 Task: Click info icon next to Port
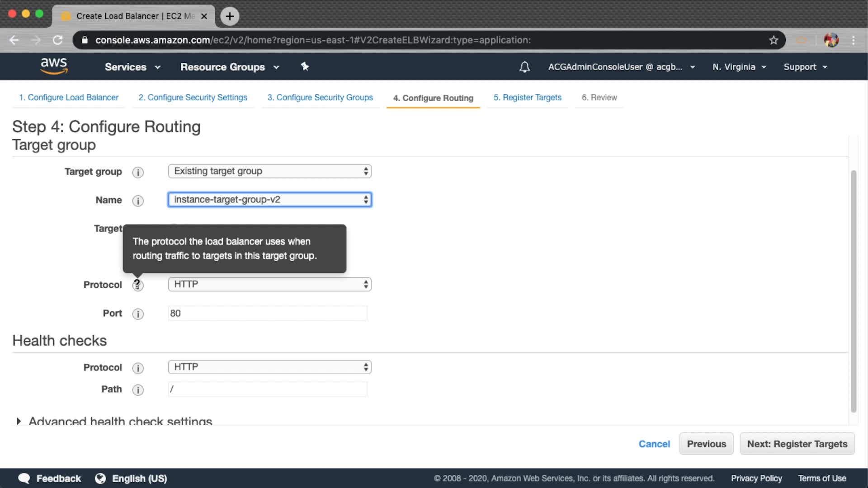coord(138,314)
